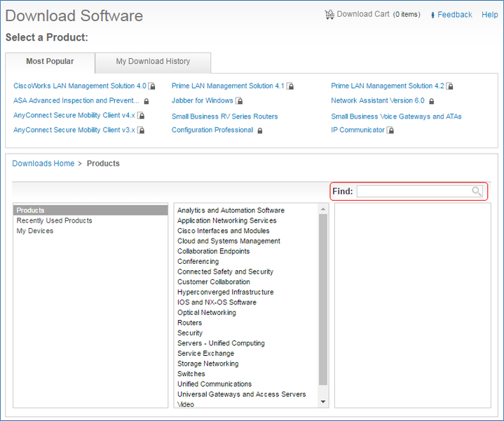Open Small Business Voice Gateways and ATAs link
The image size is (504, 421).
396,116
